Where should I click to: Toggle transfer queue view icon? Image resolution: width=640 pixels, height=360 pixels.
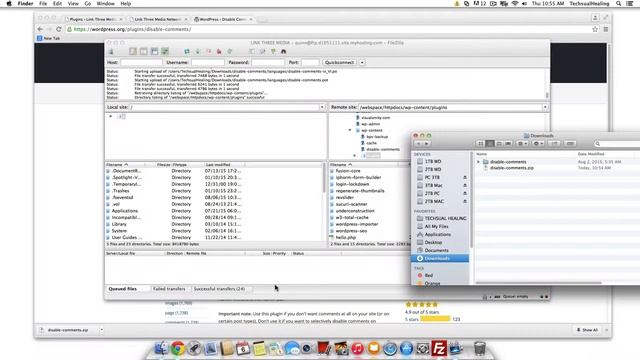click(x=165, y=51)
